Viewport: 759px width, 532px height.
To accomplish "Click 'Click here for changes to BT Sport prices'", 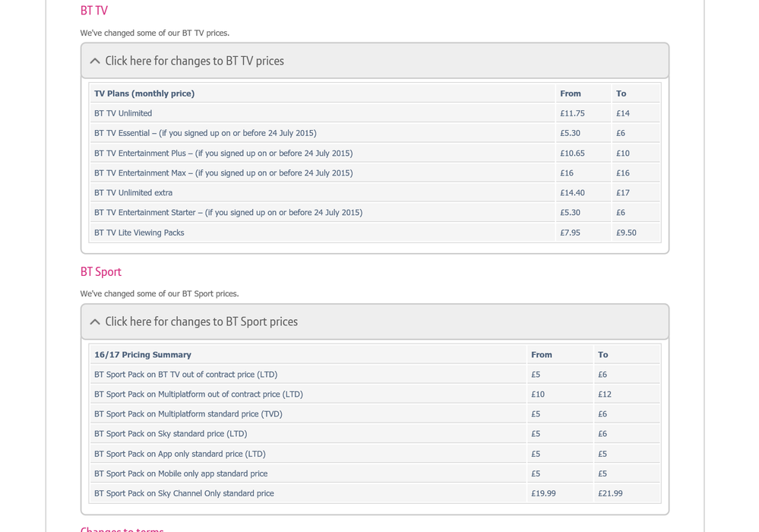I will tap(201, 322).
